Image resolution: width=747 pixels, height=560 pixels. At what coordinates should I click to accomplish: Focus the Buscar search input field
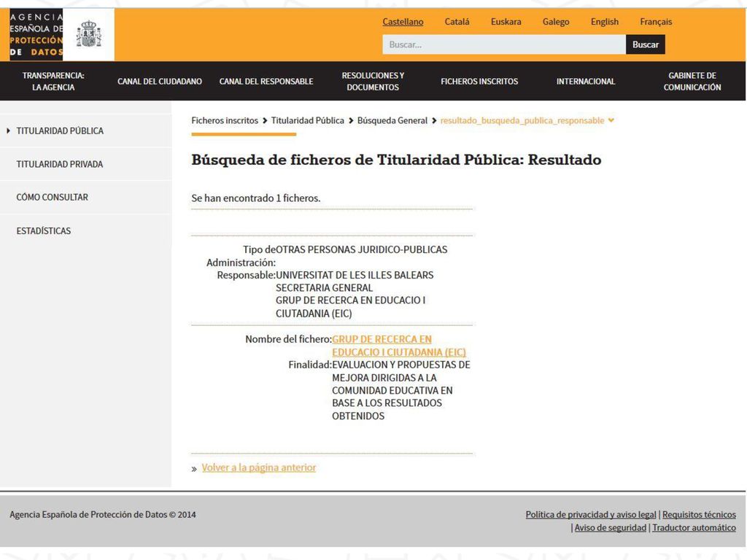click(504, 44)
